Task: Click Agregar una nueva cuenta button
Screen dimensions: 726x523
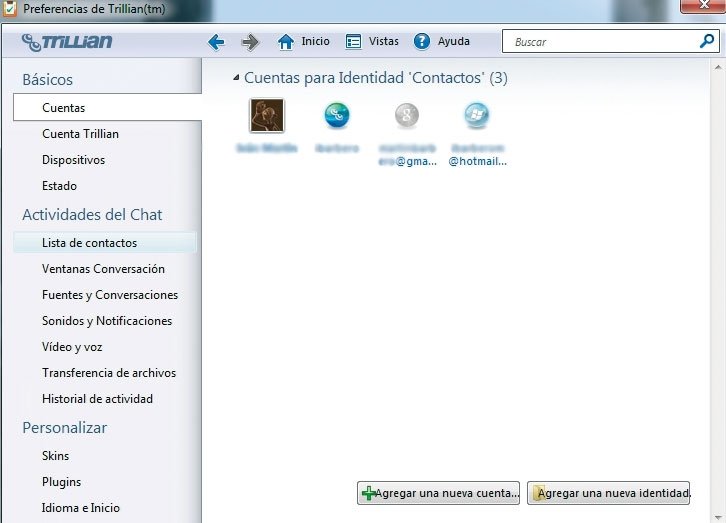Action: pyautogui.click(x=438, y=493)
